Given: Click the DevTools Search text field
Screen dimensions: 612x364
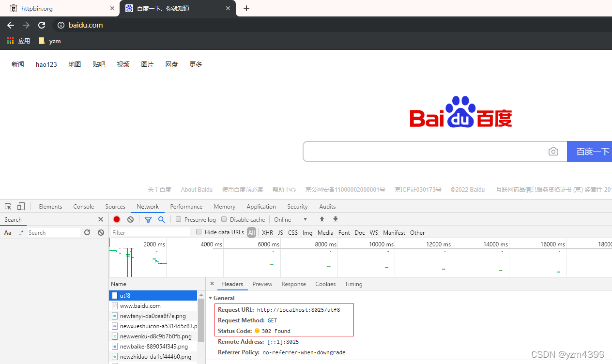Looking at the screenshot, I should [54, 233].
